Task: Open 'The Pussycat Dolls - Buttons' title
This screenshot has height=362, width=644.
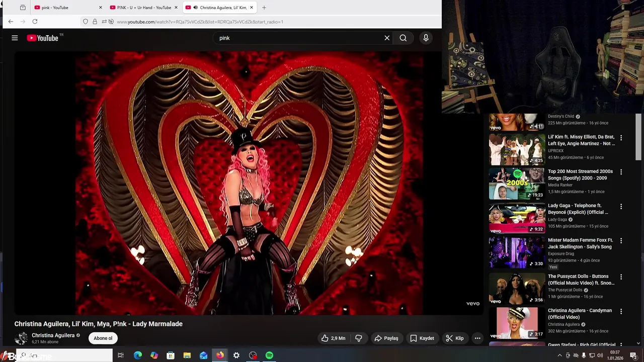Action: click(581, 280)
